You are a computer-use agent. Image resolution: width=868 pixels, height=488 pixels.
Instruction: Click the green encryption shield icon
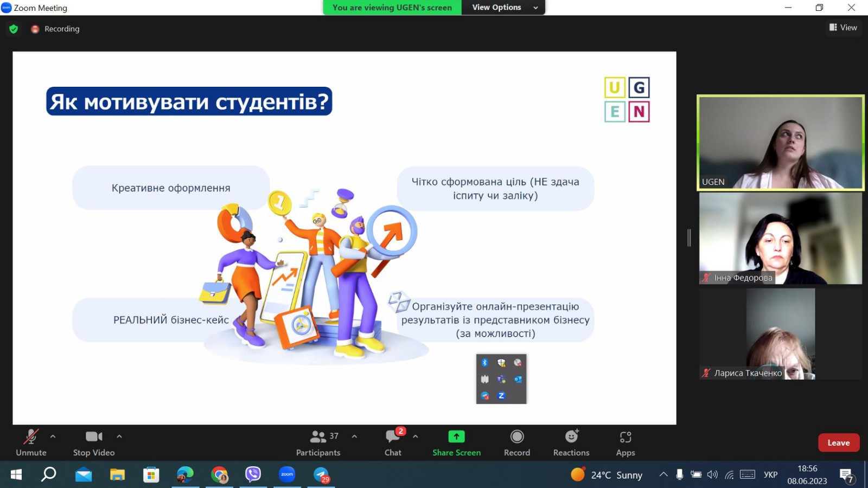(x=14, y=29)
